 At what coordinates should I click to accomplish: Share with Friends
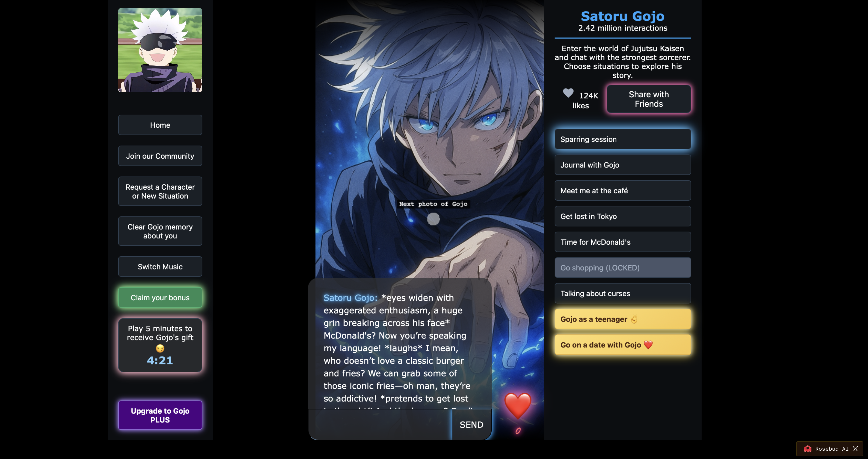(x=649, y=99)
